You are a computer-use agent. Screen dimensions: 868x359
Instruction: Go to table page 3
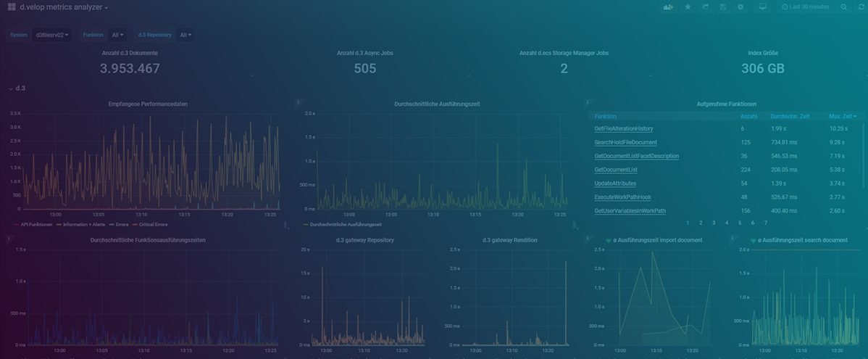coord(714,223)
